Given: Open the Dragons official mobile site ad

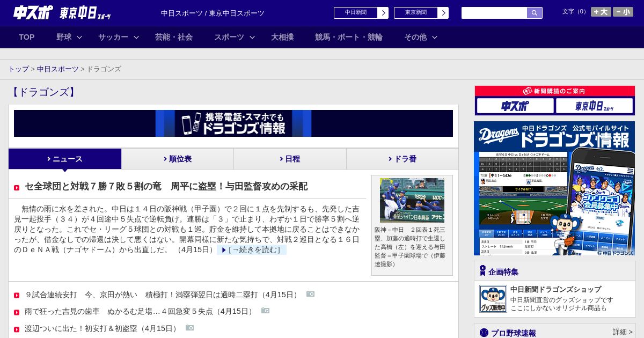Looking at the screenshot, I should tap(554, 188).
